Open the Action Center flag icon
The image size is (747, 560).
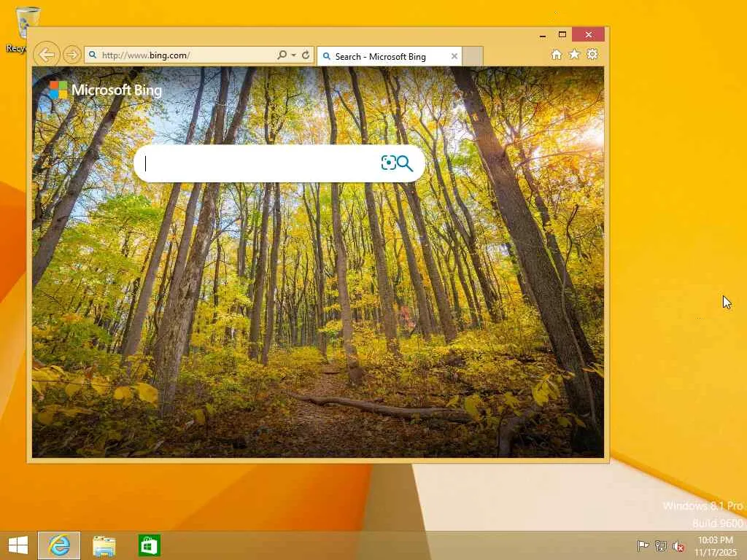coord(643,546)
